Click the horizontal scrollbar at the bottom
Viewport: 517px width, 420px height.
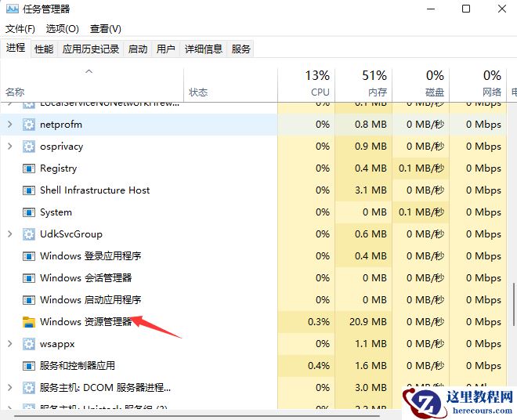[197, 416]
